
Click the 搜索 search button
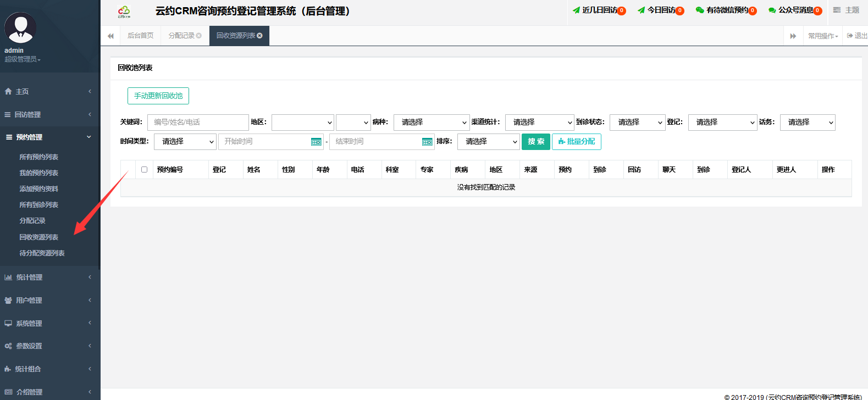click(535, 142)
